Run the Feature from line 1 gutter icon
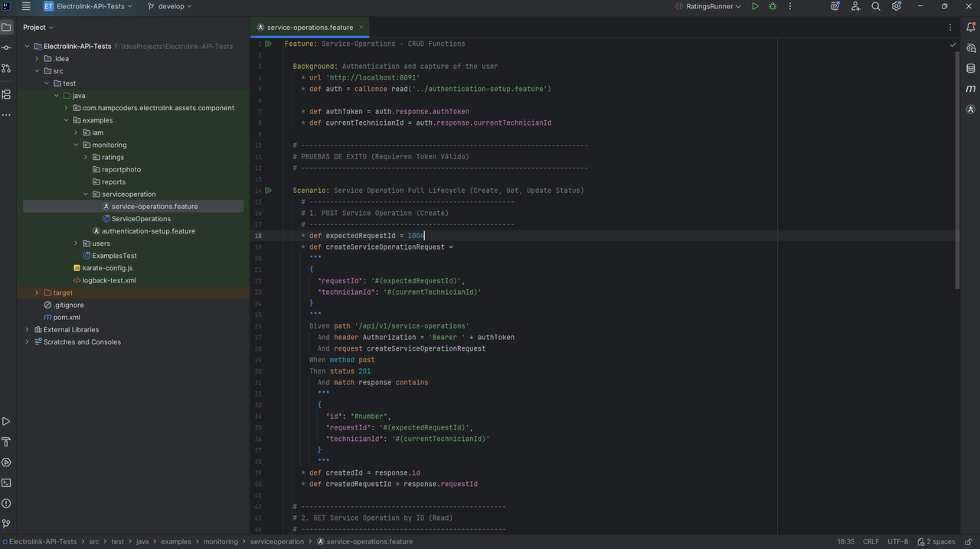 [269, 44]
